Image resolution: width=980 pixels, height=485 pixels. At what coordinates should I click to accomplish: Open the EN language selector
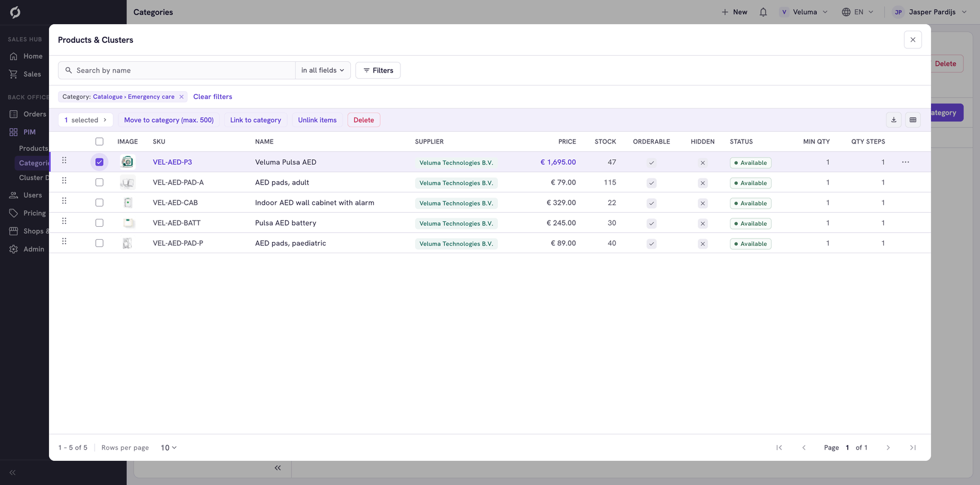coord(858,12)
